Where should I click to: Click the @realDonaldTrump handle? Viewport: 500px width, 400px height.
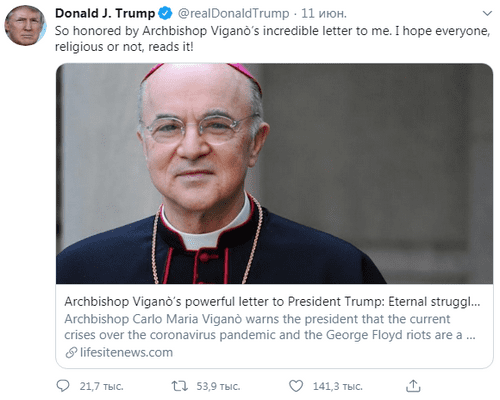(233, 13)
